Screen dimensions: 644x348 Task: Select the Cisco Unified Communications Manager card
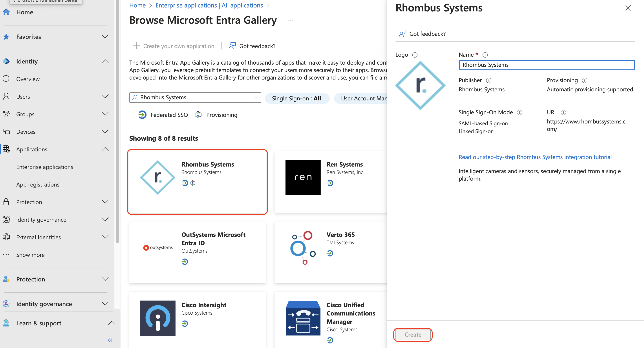pos(330,319)
